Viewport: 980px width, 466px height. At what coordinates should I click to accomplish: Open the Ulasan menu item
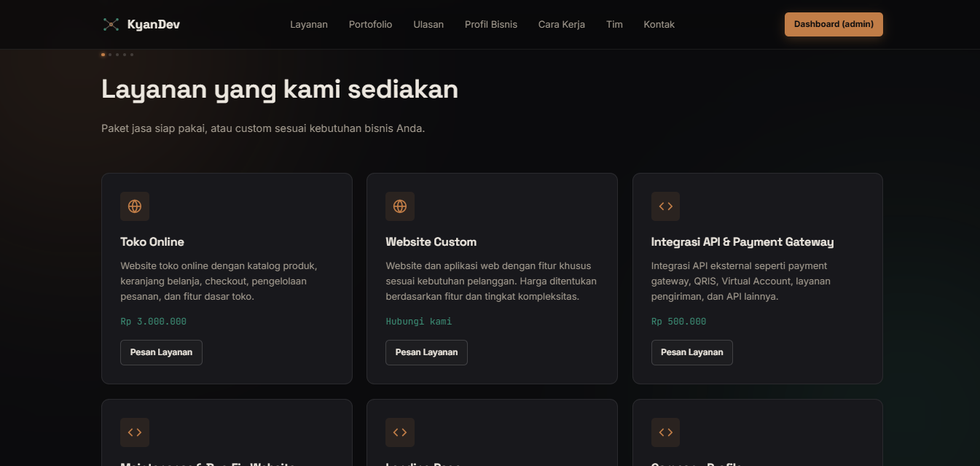(x=428, y=24)
